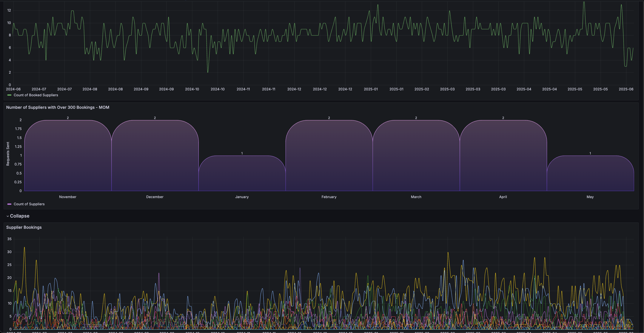Click the 25 tick on the Supplier Bookings y-axis
The image size is (644, 333).
click(x=9, y=265)
